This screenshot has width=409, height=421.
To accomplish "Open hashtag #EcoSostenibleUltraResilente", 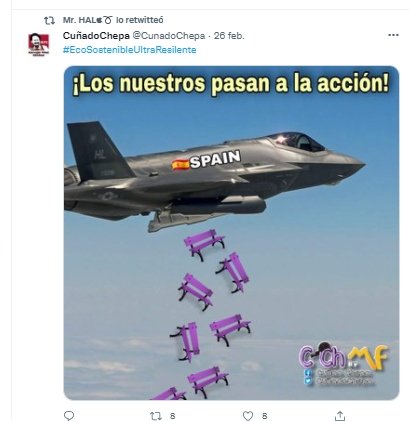I will point(129,50).
